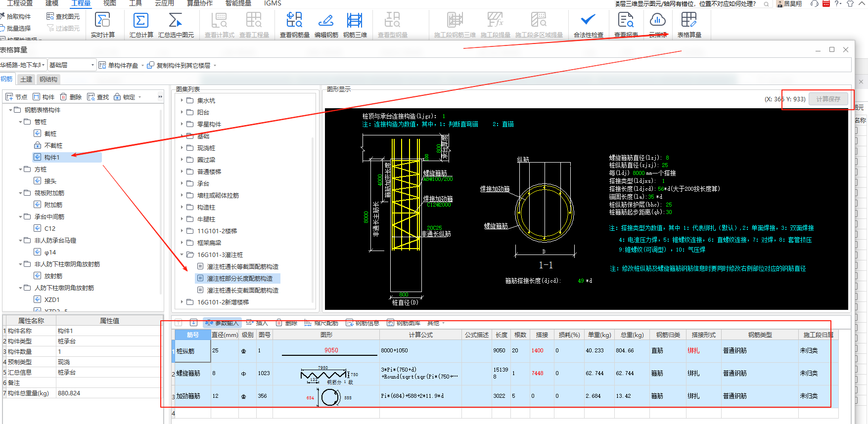Expand the 集水坑 folder in 图集列表

(182, 100)
